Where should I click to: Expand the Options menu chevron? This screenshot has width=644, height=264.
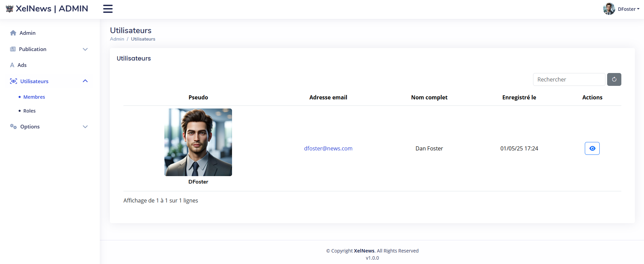coord(85,127)
